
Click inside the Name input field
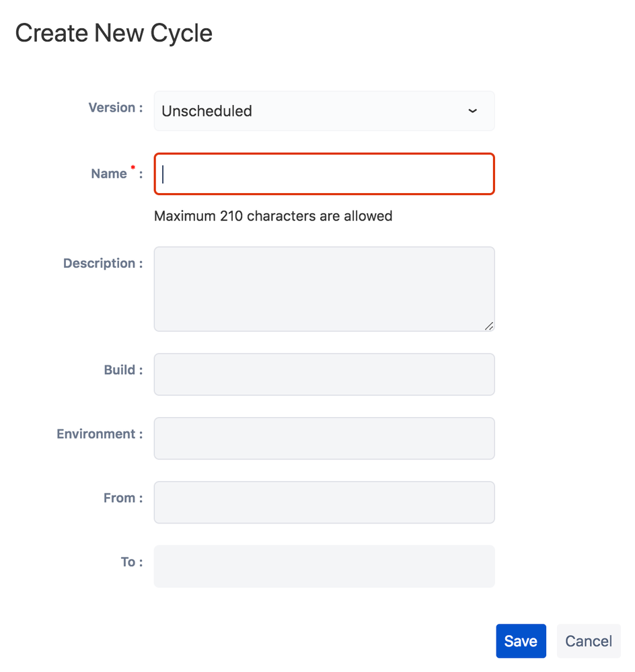coord(324,174)
